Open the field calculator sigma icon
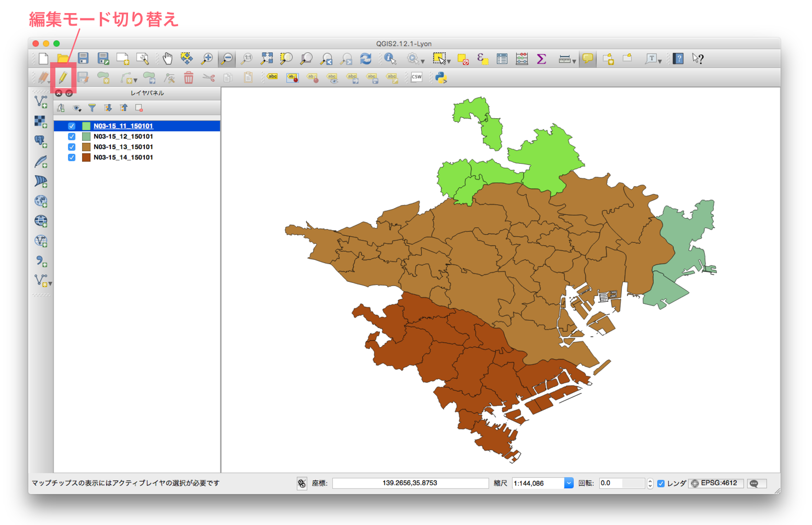Screen dimensions: 812x525 (x=542, y=59)
